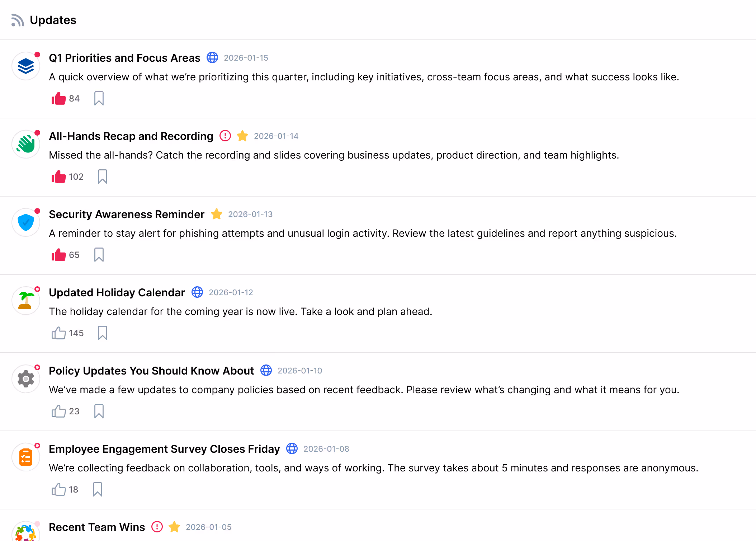Image resolution: width=756 pixels, height=541 pixels.
Task: Click the RSS feed icon beside Updates
Action: coord(16,20)
